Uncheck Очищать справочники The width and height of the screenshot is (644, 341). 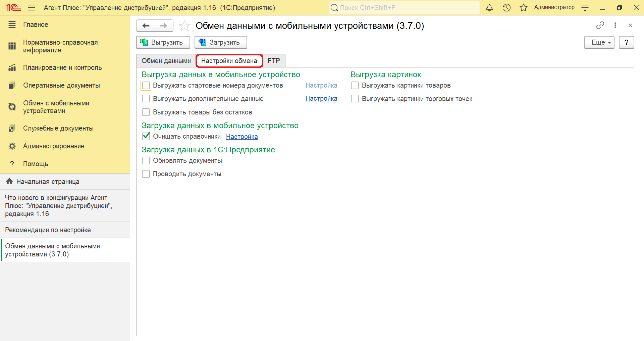pos(146,136)
